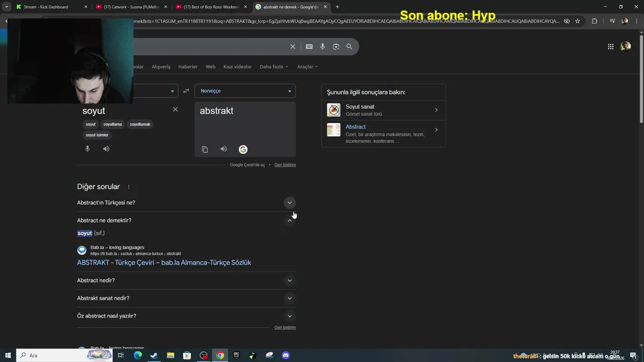Click the page's vertical scrollbar thumb
The image size is (644, 362).
point(641,78)
